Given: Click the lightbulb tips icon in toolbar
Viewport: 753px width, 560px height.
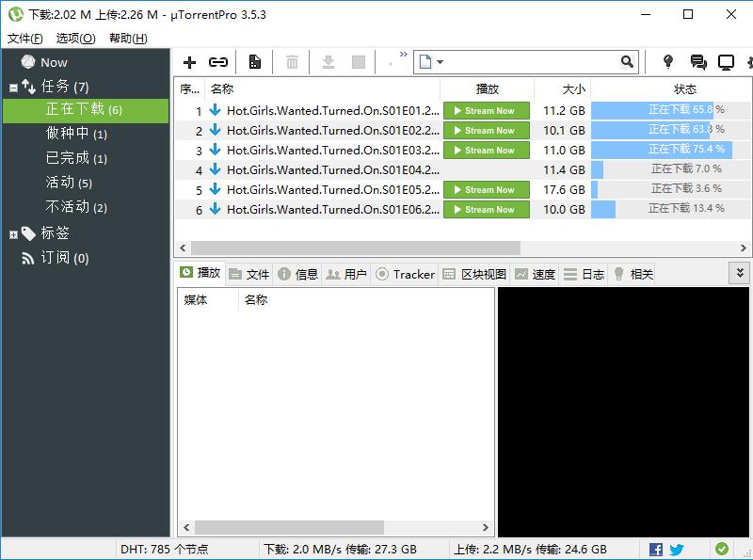Looking at the screenshot, I should (668, 61).
